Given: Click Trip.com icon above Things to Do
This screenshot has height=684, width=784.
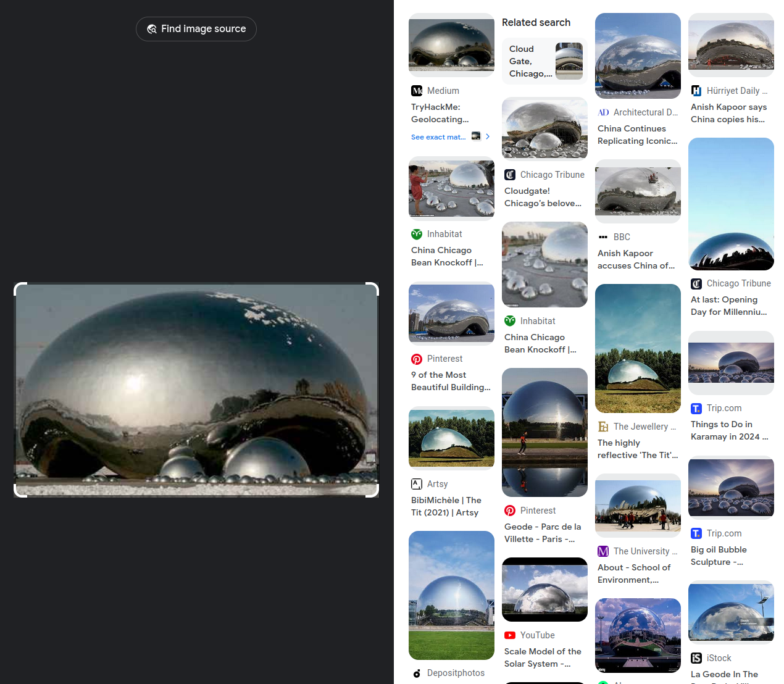Looking at the screenshot, I should [x=696, y=408].
